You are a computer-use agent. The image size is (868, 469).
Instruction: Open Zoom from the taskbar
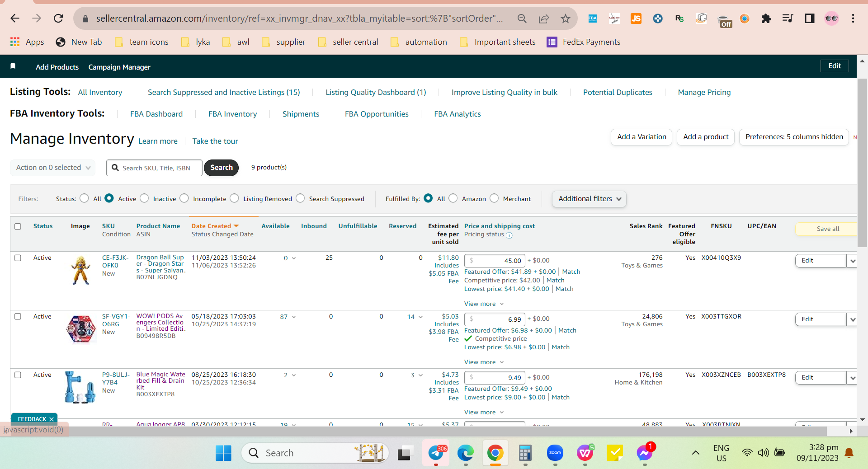(555, 453)
